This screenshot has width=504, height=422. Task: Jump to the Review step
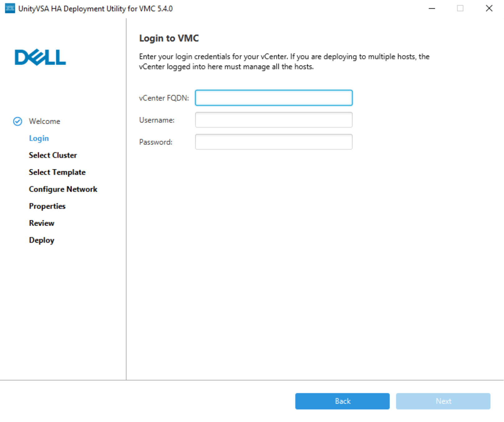pyautogui.click(x=42, y=223)
